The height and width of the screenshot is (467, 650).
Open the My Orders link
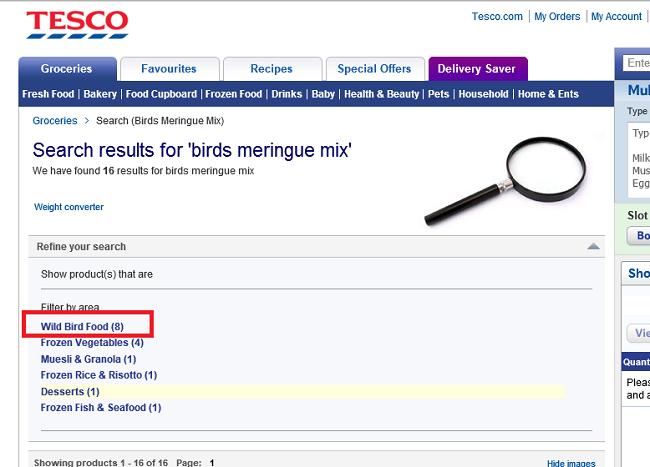[557, 17]
